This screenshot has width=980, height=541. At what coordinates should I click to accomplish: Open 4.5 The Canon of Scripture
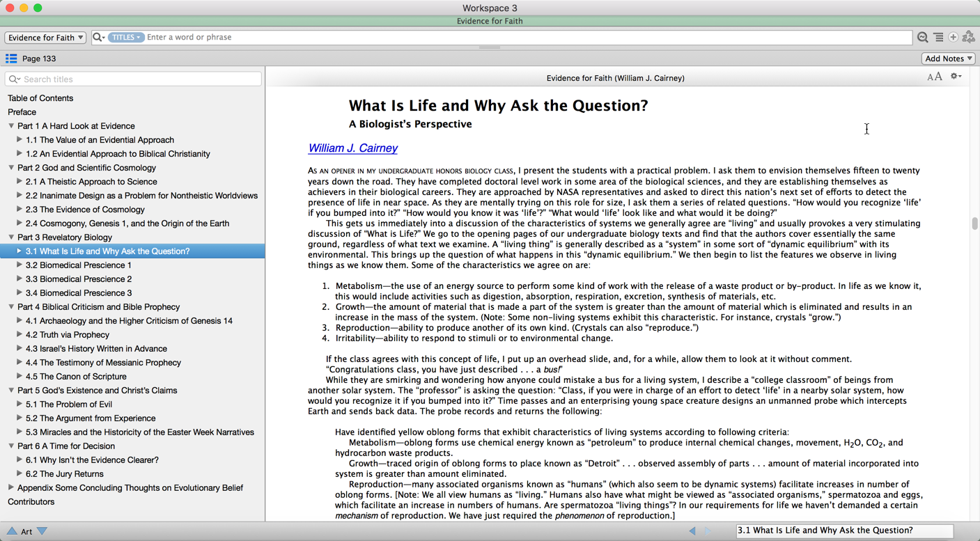(x=76, y=377)
